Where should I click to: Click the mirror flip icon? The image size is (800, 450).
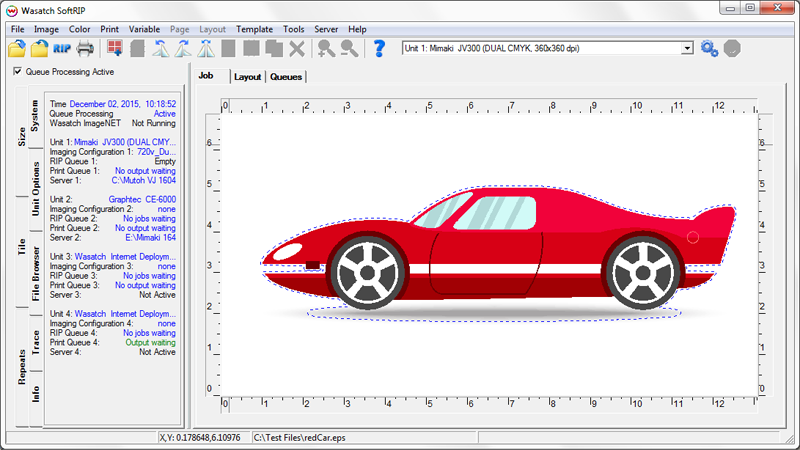[x=206, y=48]
